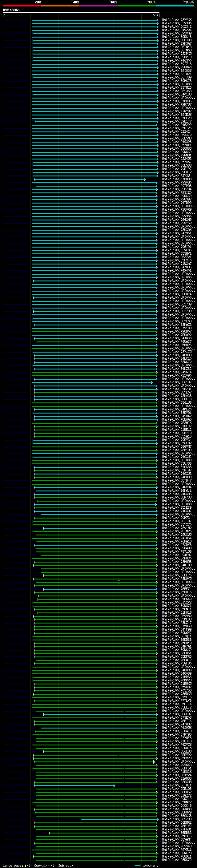Image resolution: width=197 pixels, height=868 pixels.
Task: Open hit UniRef100_Q8VYK6
Action: click(x=176, y=20)
